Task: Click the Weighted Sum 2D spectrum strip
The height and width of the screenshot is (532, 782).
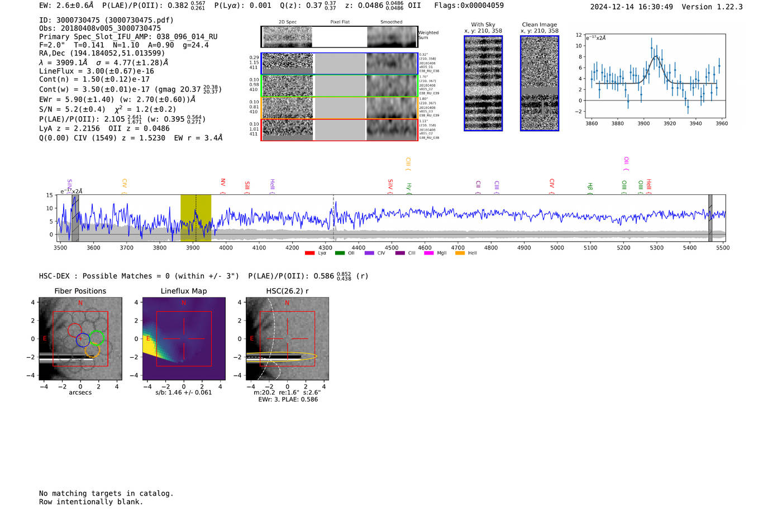Action: (340, 37)
